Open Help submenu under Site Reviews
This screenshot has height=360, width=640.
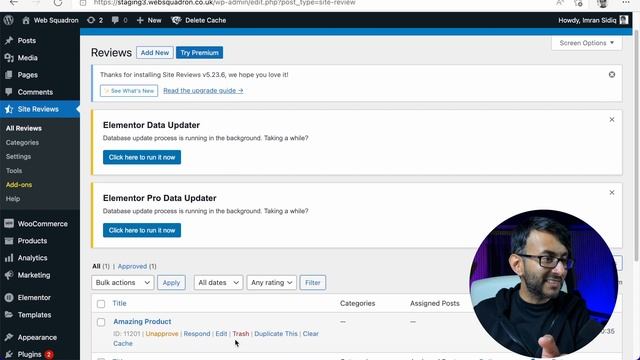click(x=13, y=199)
